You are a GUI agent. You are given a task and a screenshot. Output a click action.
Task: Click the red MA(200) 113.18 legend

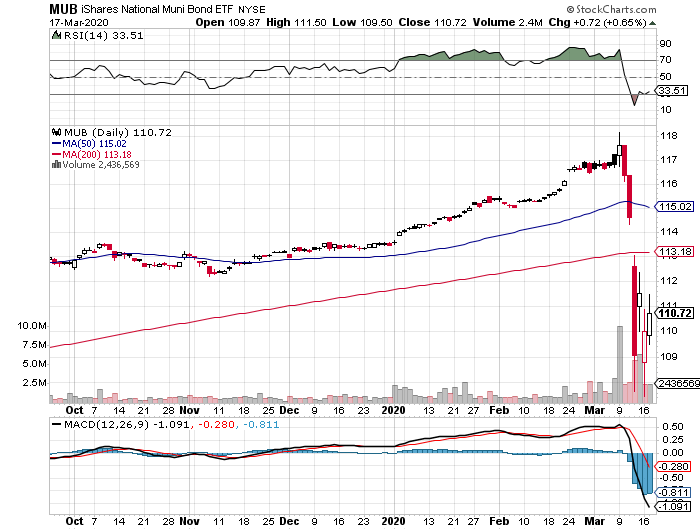(x=92, y=154)
